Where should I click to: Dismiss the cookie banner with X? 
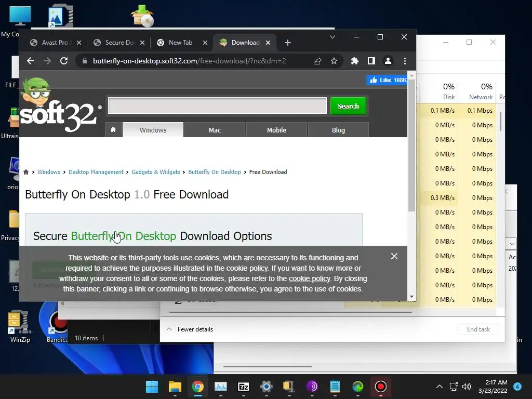(394, 256)
